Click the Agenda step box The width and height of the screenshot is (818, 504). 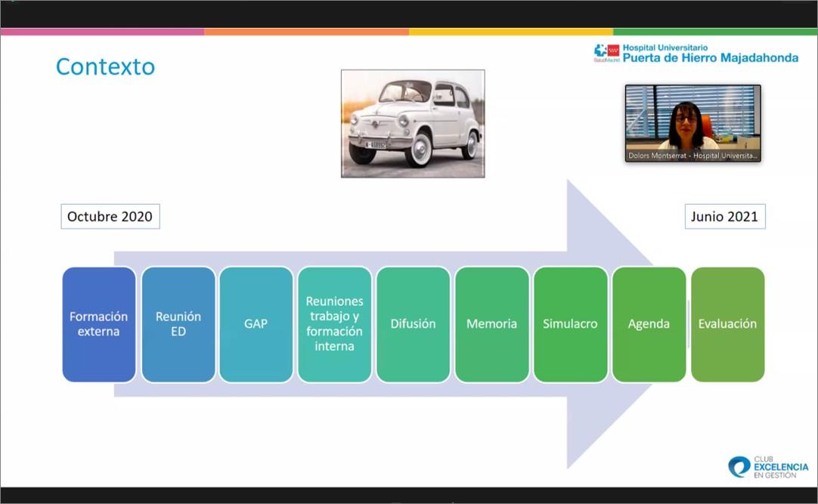point(649,324)
